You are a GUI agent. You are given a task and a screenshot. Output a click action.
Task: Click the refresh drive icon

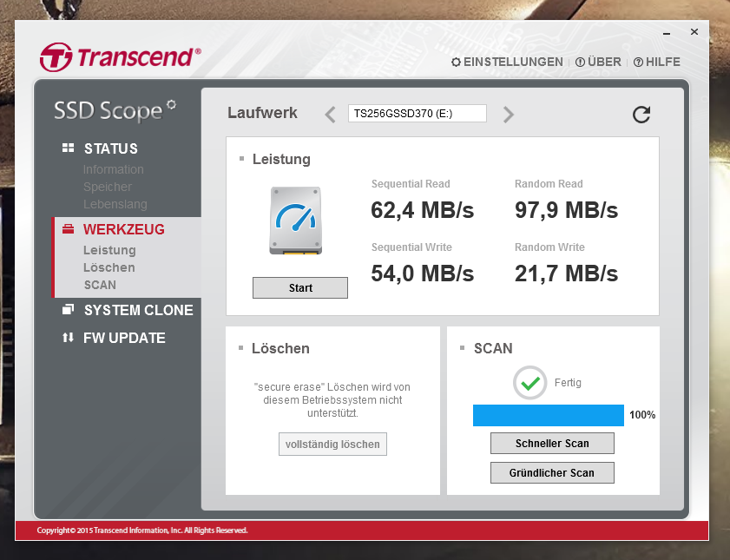(x=641, y=115)
